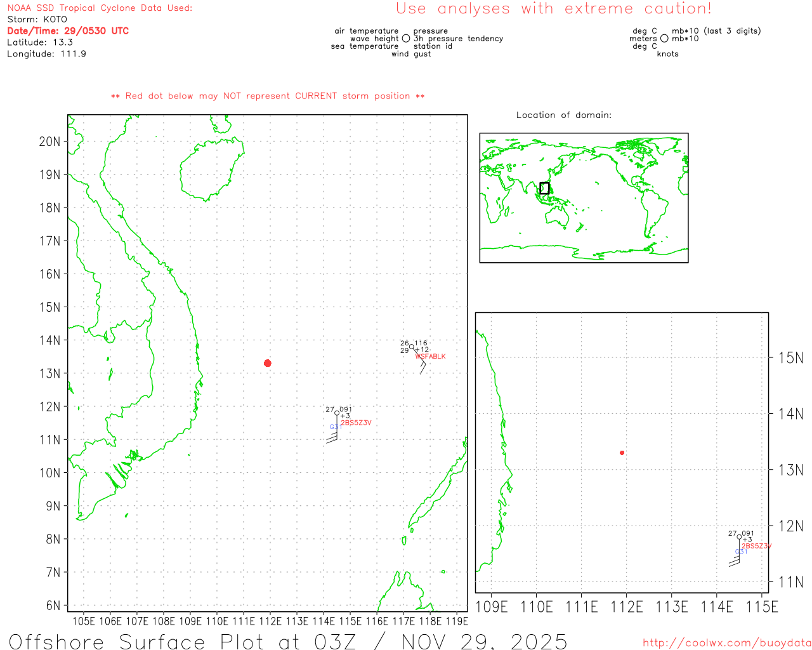Click the 2BS5Z3V station ID on zoomed inset map
The width and height of the screenshot is (812, 650).
pyautogui.click(x=757, y=547)
